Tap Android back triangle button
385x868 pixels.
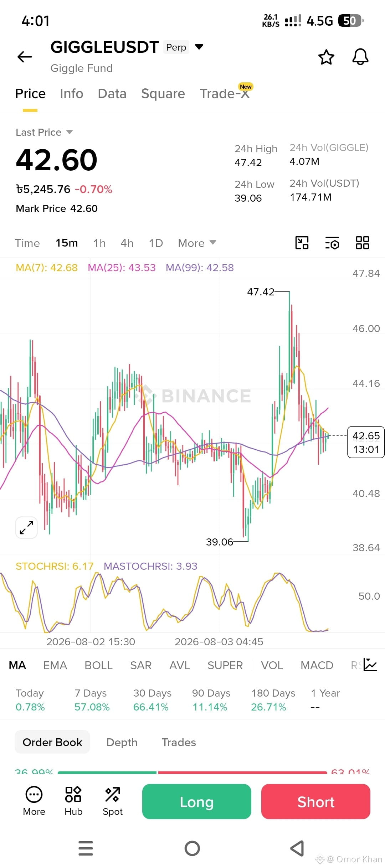[297, 848]
